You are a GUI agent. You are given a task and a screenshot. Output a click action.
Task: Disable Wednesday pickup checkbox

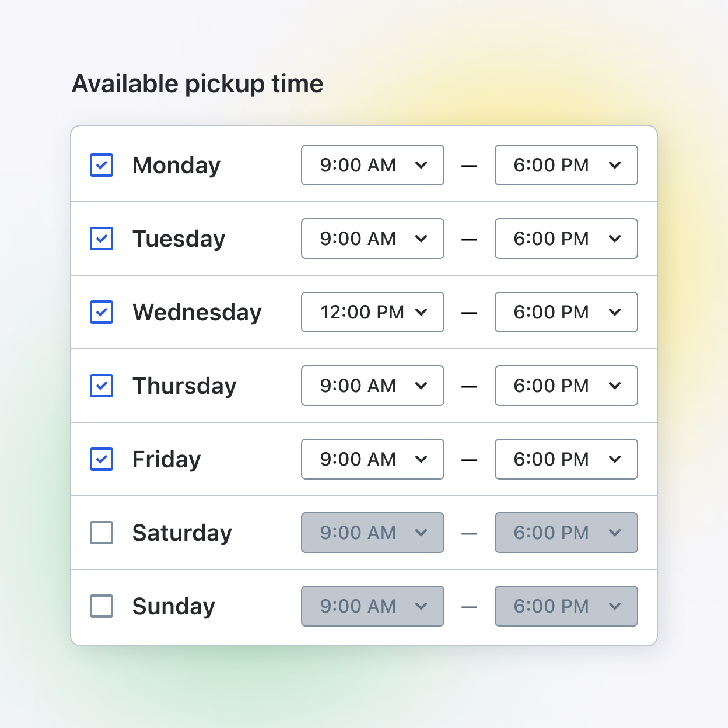(x=101, y=312)
